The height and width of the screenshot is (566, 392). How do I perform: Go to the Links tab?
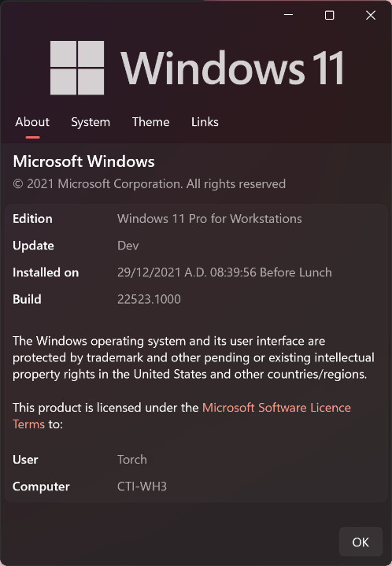[205, 122]
